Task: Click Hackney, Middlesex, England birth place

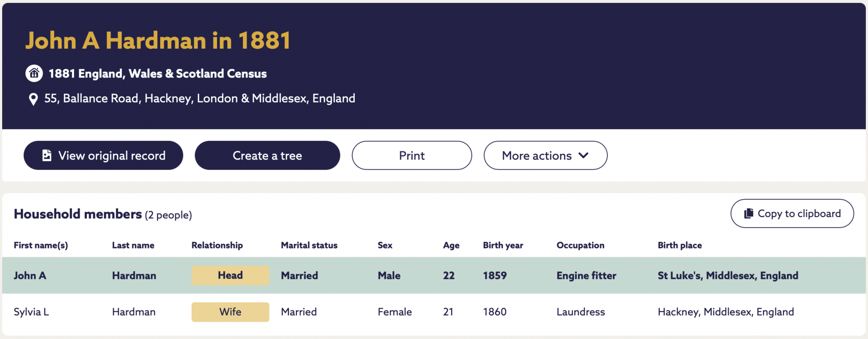Action: click(726, 312)
